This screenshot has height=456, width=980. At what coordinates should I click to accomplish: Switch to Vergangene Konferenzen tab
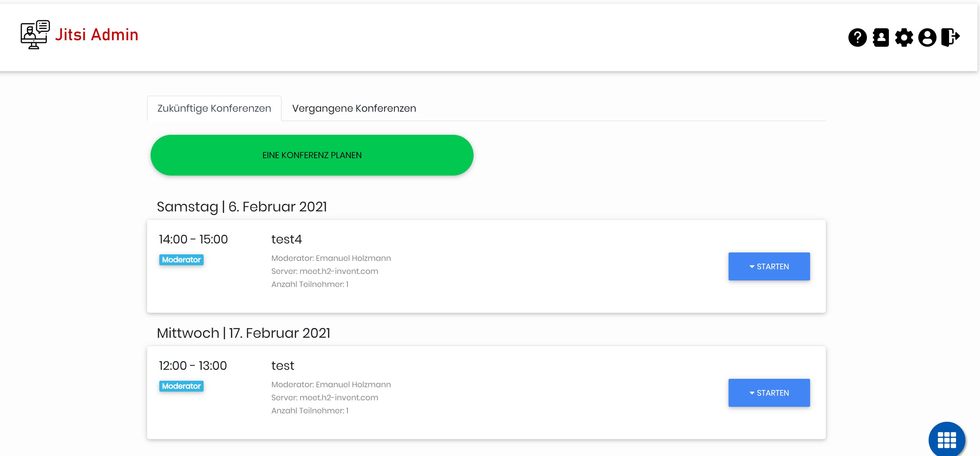pos(354,108)
